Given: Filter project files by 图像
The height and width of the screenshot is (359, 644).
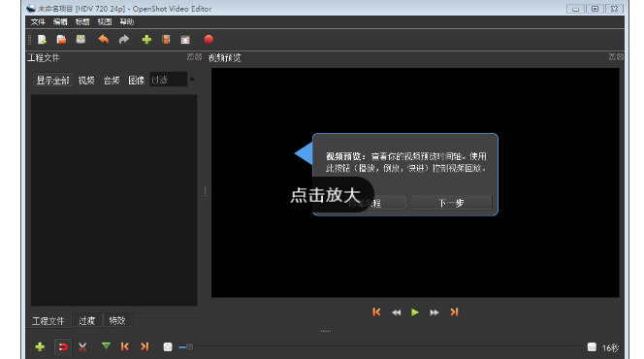Looking at the screenshot, I should tap(137, 81).
